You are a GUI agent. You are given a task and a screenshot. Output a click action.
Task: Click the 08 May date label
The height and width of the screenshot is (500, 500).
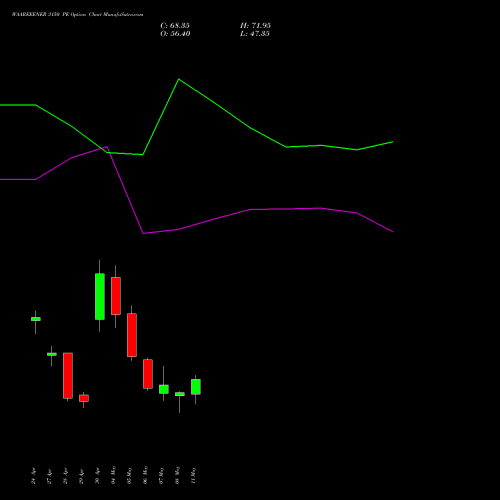[177, 475]
